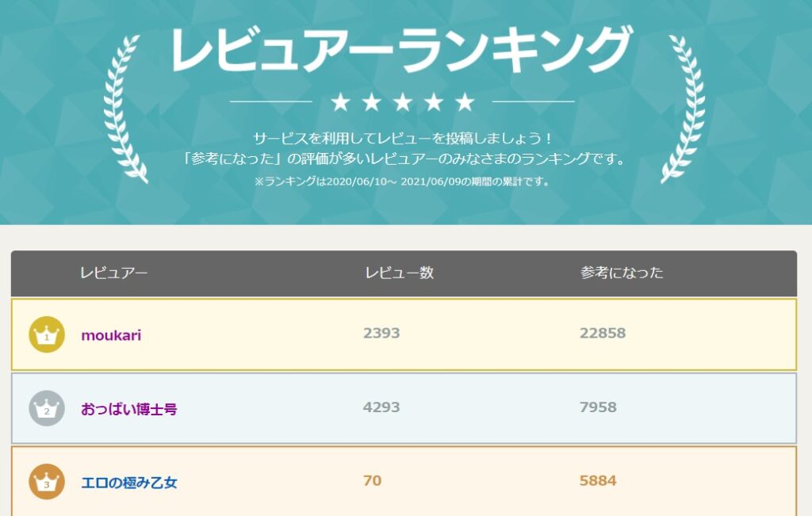Open the おっぱい博士号 reviewer link
The width and height of the screenshot is (812, 516).
pyautogui.click(x=129, y=410)
